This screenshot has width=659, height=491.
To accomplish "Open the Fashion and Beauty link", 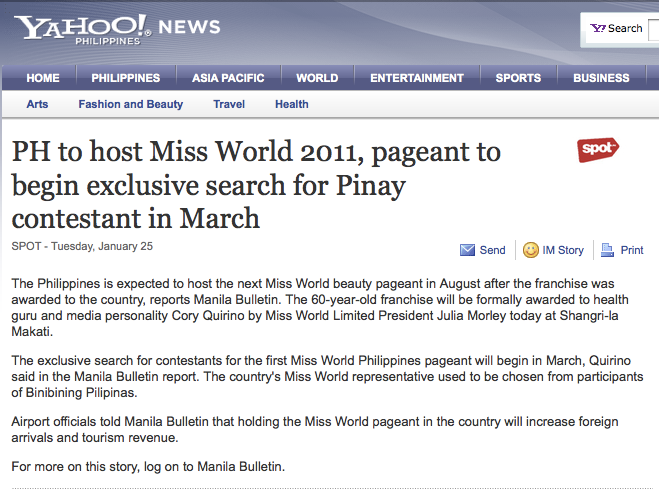I will tap(131, 104).
